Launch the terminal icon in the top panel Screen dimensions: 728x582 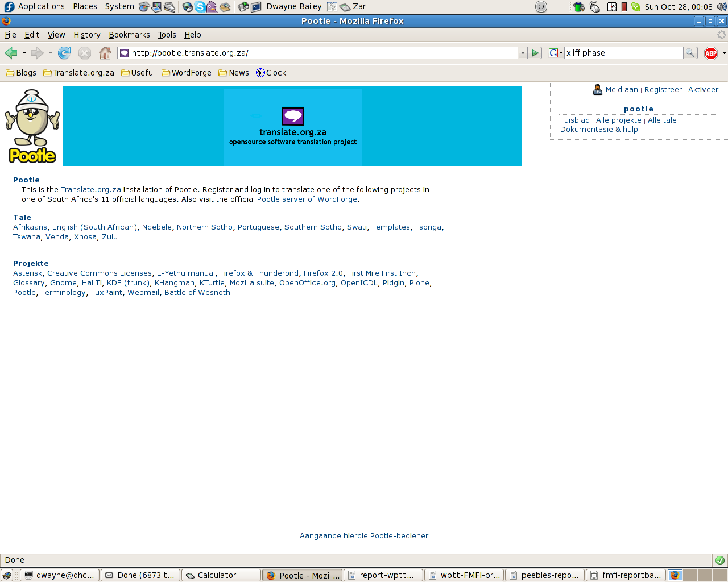tap(256, 7)
